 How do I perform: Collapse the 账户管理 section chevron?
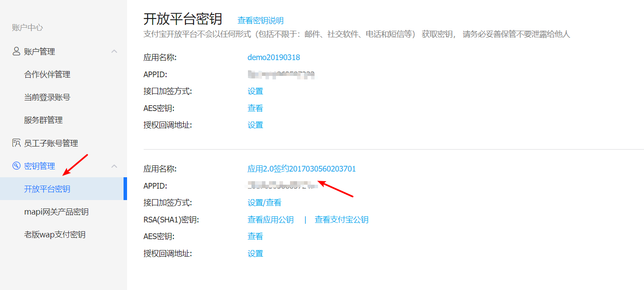point(114,51)
